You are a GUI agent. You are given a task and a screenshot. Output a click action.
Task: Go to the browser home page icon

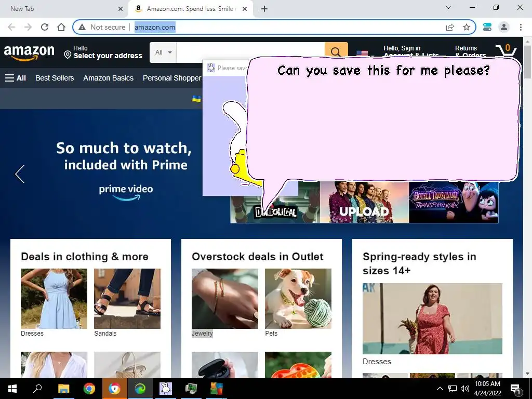(61, 27)
